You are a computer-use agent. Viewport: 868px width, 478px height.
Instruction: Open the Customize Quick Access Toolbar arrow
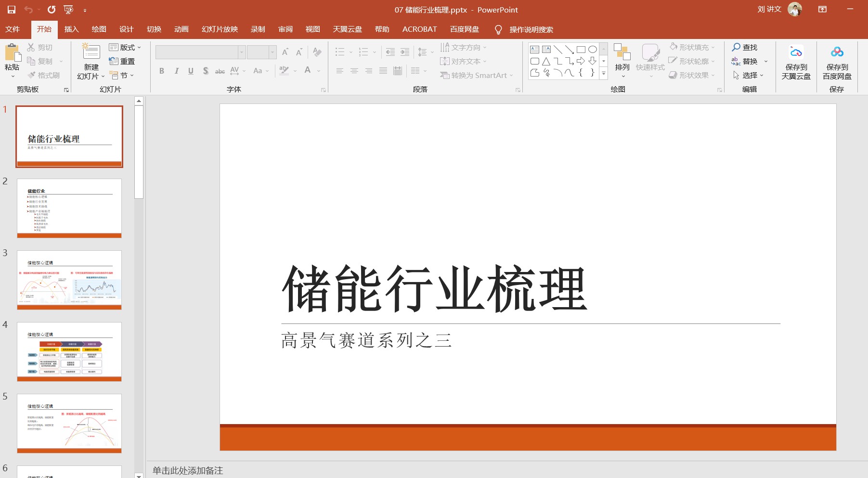85,10
